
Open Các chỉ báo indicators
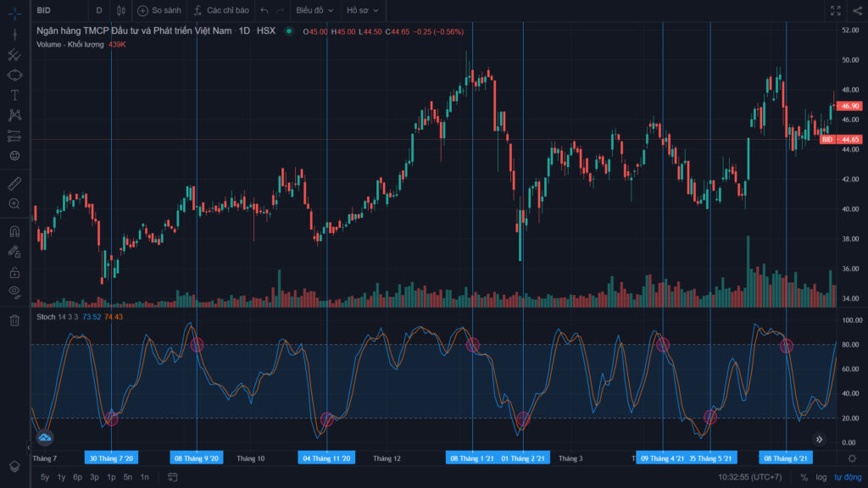click(x=221, y=10)
